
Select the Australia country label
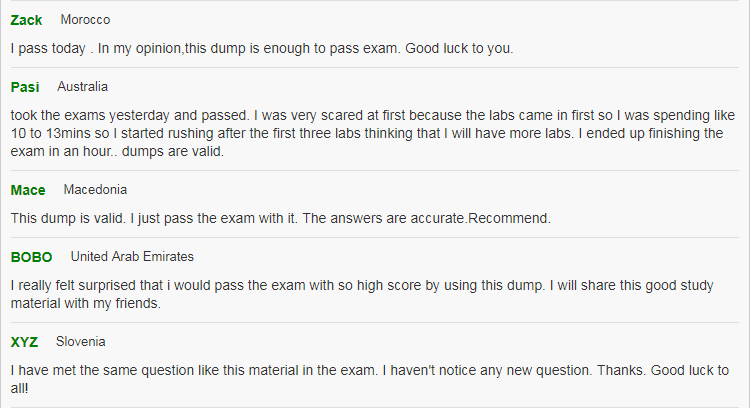82,87
